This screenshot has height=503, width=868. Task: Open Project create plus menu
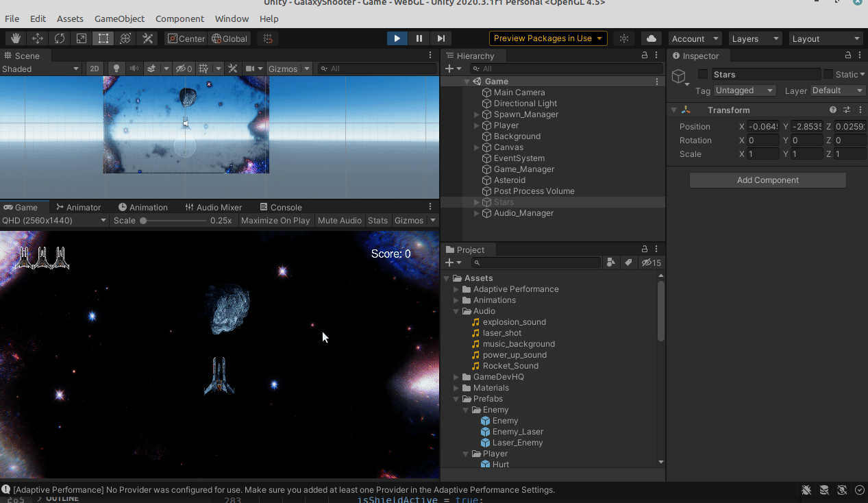[453, 262]
